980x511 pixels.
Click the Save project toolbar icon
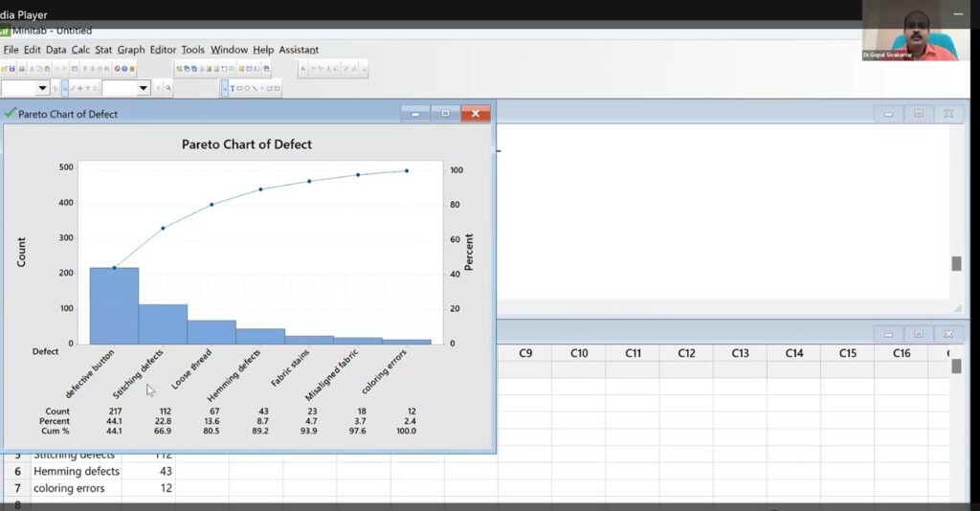(12, 69)
